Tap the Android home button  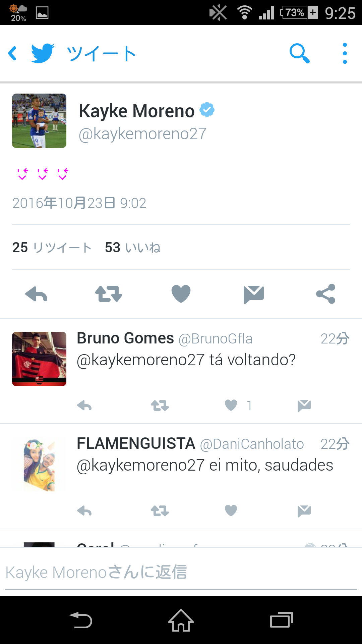pos(181,620)
